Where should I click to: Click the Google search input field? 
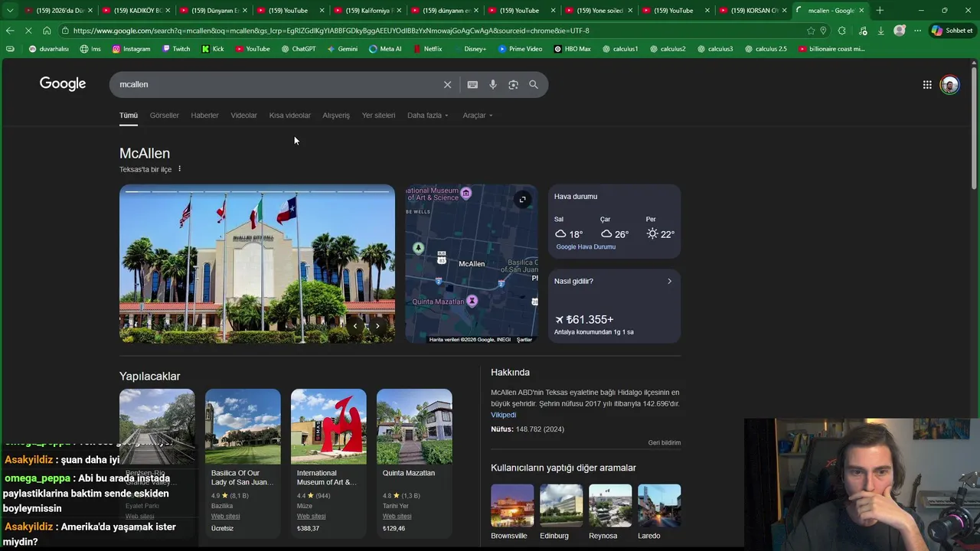pyautogui.click(x=276, y=85)
